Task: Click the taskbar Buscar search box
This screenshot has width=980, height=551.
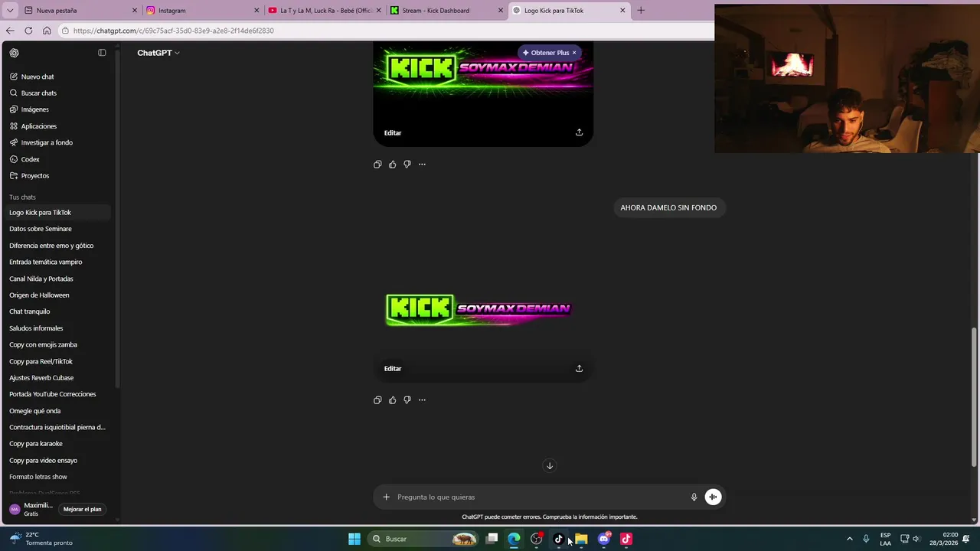Action: pos(423,539)
